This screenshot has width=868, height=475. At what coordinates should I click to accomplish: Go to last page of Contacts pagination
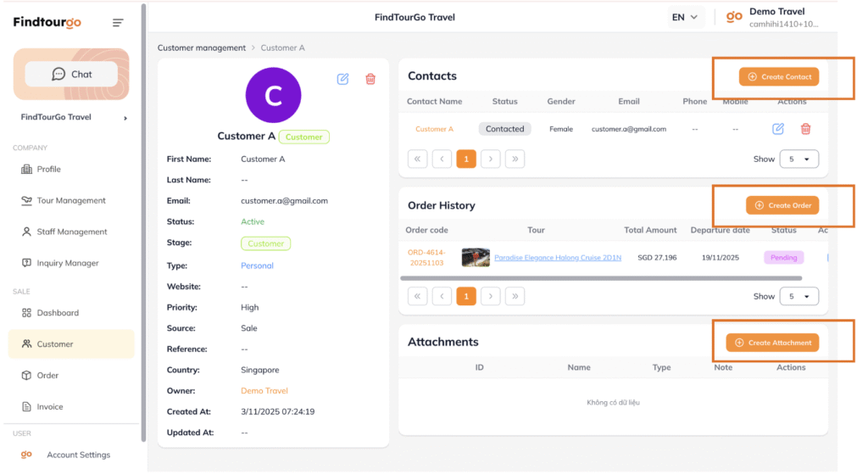point(515,159)
